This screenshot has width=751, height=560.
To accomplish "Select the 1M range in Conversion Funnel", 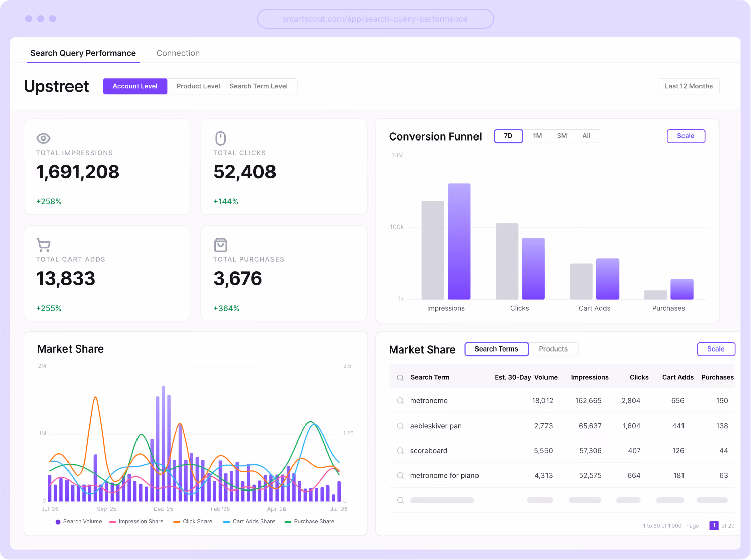I will click(537, 136).
